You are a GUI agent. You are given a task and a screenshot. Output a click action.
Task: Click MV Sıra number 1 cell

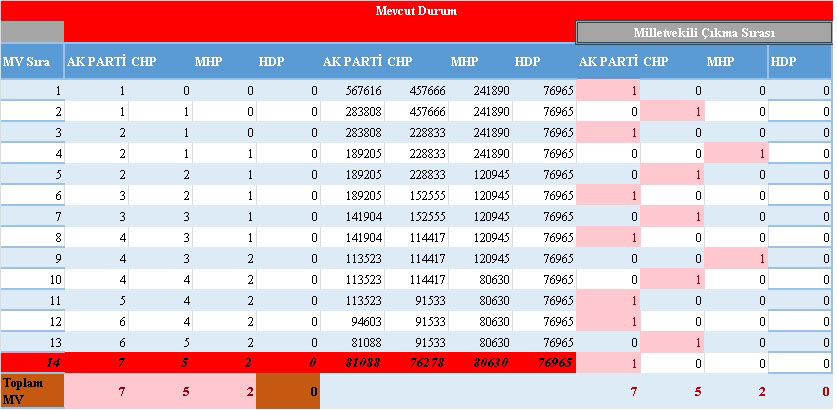click(32, 91)
